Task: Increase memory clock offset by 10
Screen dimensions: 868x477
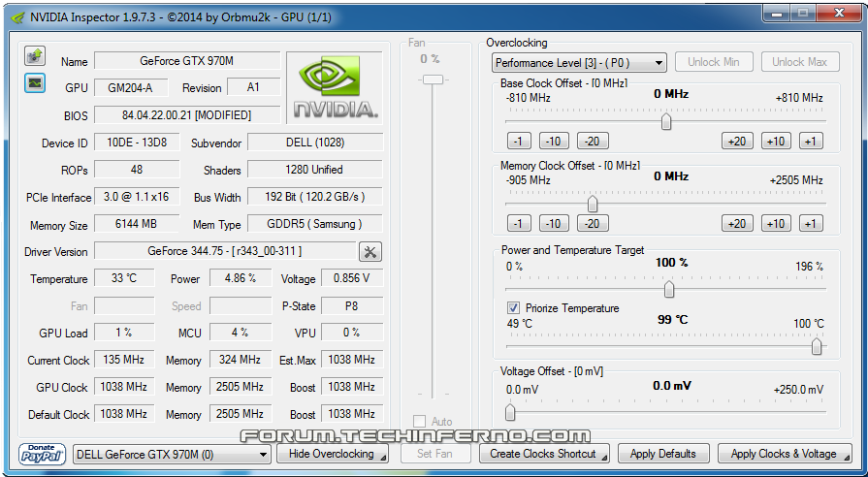Action: (x=776, y=224)
